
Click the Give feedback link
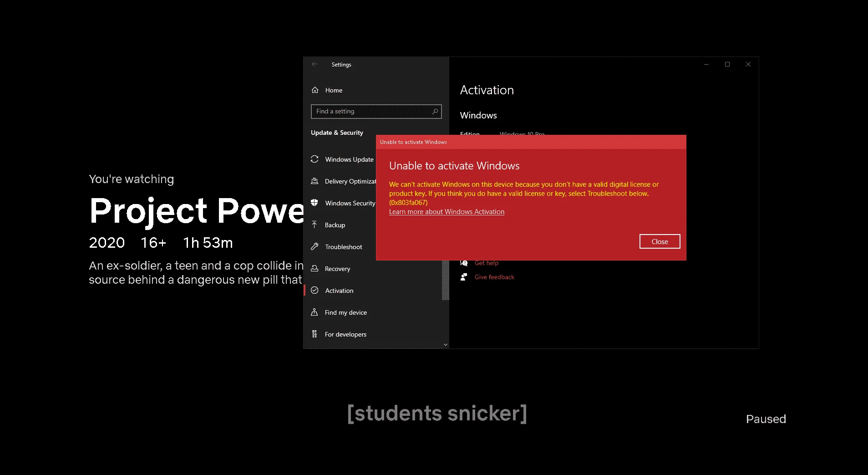(494, 277)
